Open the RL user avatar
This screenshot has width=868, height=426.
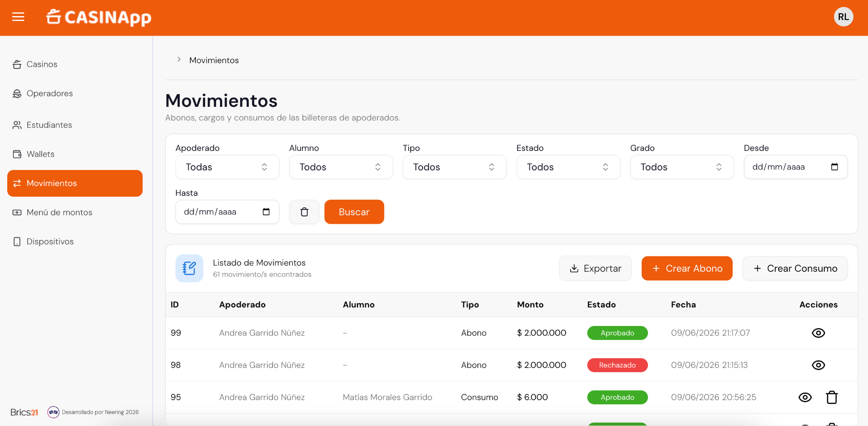coord(843,17)
